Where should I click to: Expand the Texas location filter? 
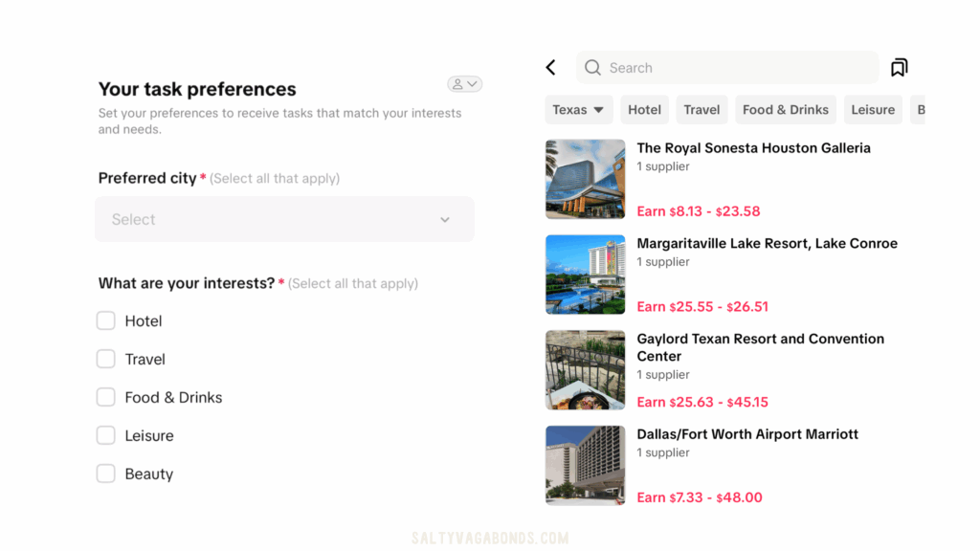click(x=578, y=109)
